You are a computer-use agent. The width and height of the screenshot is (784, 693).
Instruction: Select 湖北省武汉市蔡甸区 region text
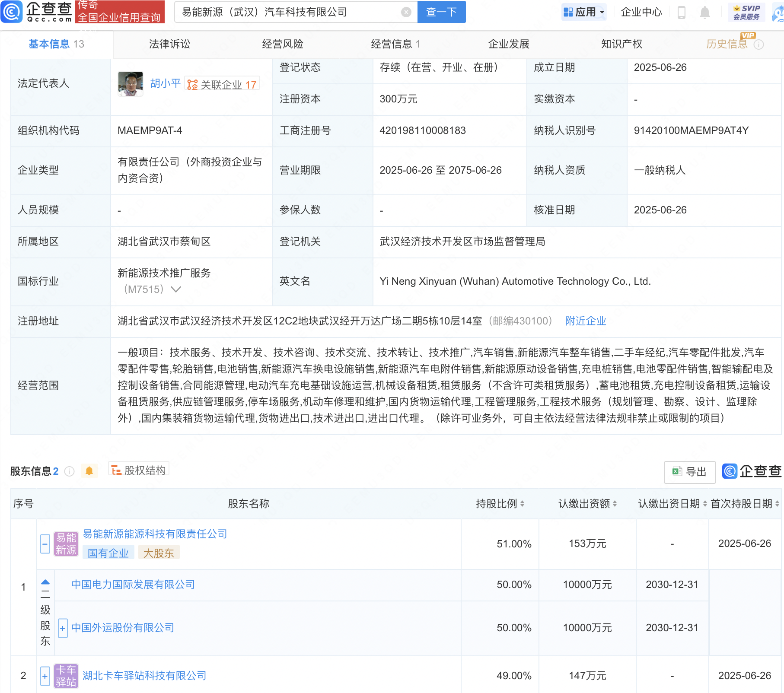tap(164, 242)
